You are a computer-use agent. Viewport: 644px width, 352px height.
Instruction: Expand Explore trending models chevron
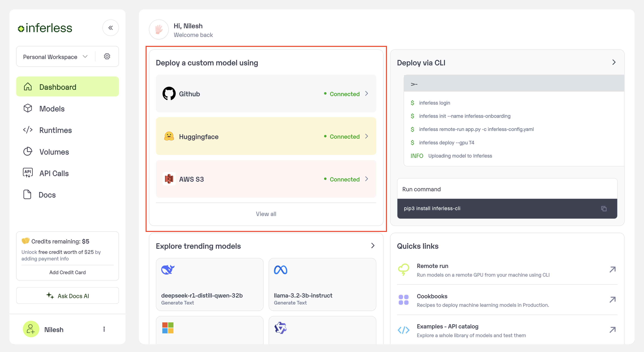point(373,246)
